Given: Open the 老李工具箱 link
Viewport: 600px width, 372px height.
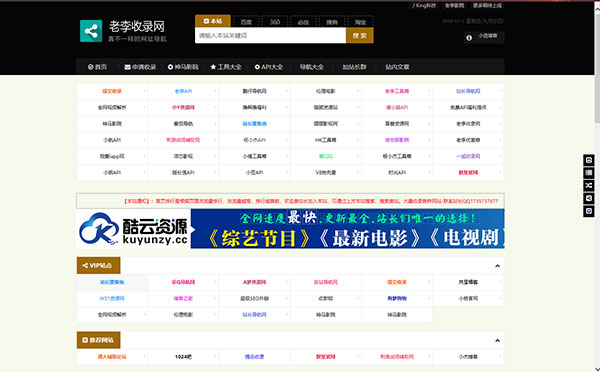Looking at the screenshot, I should click(397, 91).
